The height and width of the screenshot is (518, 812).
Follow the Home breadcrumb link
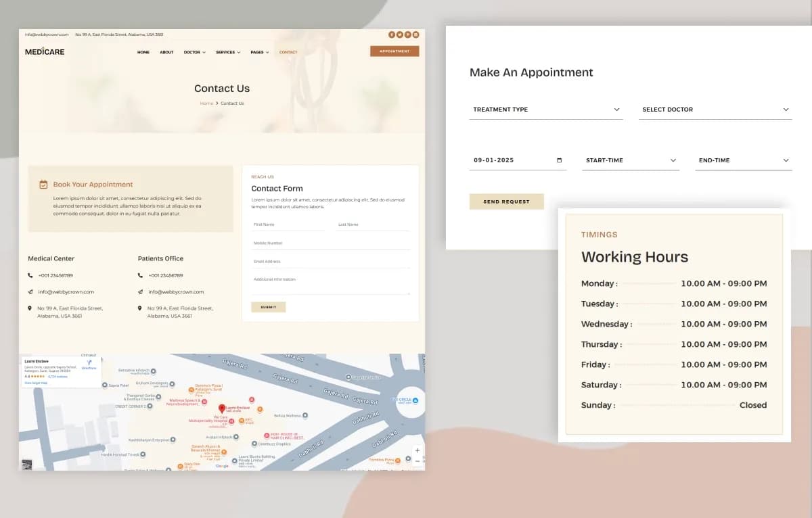pyautogui.click(x=206, y=103)
